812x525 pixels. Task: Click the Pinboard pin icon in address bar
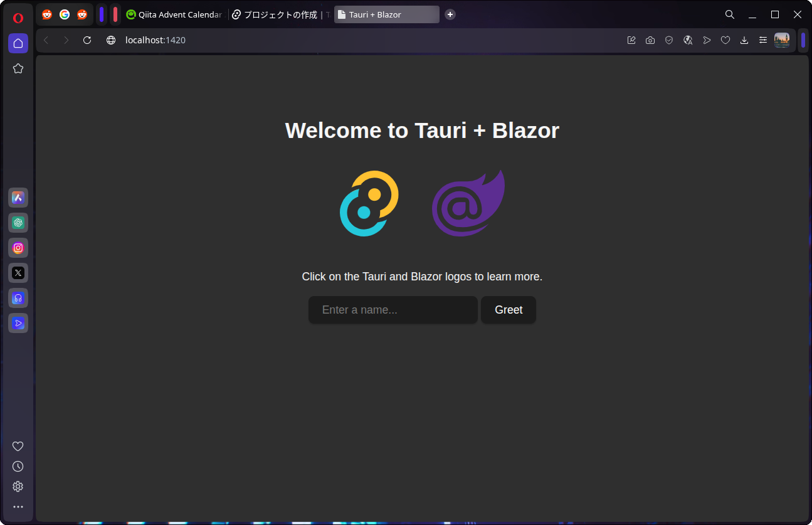click(x=631, y=40)
